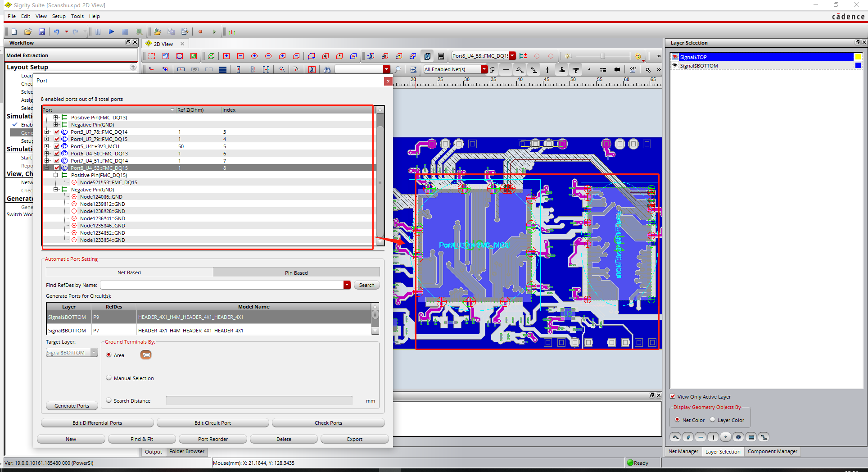
Task: Pause the running process
Action: tap(98, 32)
